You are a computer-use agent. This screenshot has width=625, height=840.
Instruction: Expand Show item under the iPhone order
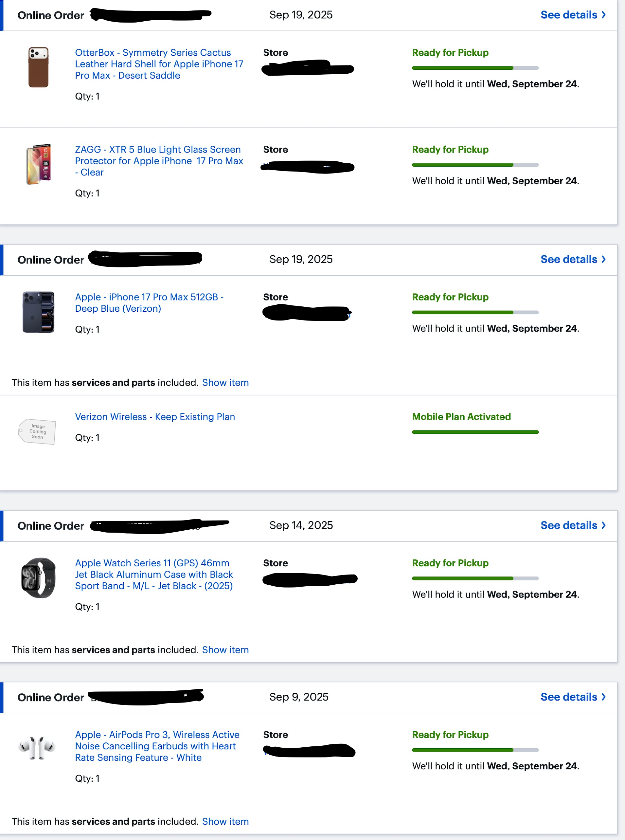225,383
